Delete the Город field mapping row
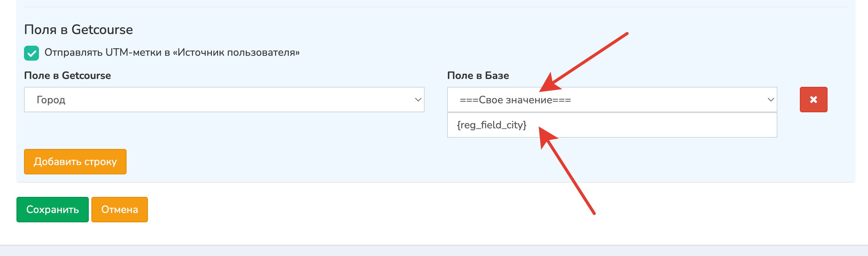Viewport: 868px width, 256px height. pos(813,100)
